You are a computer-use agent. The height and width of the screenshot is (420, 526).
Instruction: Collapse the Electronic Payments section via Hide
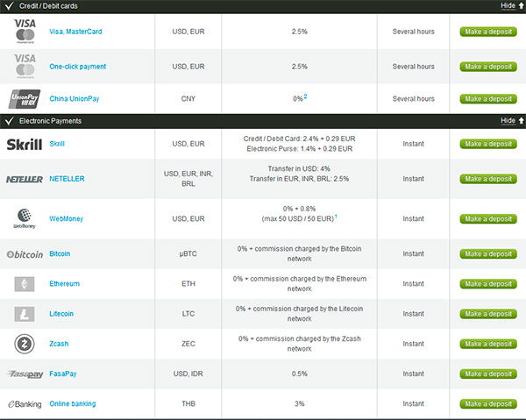coord(512,121)
